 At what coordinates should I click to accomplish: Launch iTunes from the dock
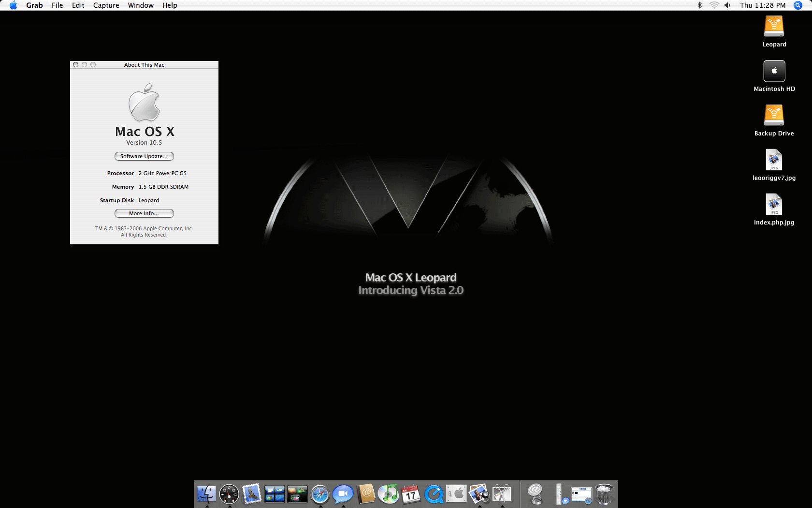[388, 494]
